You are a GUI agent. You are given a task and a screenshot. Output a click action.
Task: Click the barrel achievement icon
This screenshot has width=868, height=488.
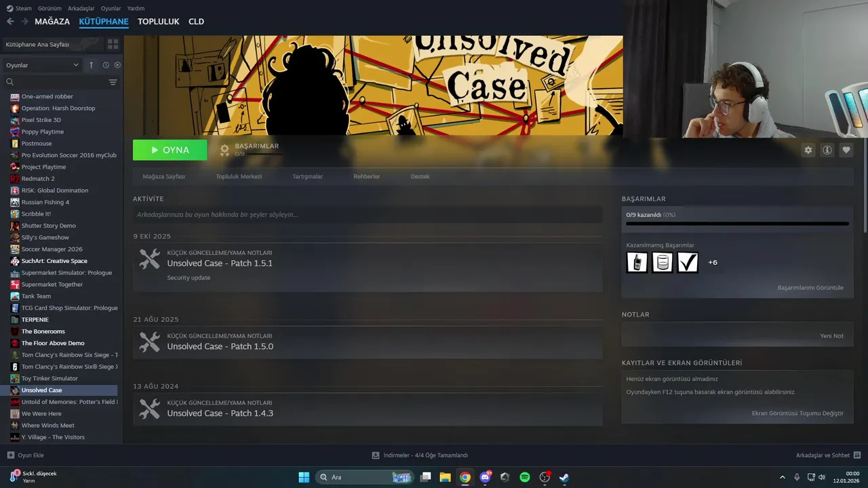tap(663, 262)
